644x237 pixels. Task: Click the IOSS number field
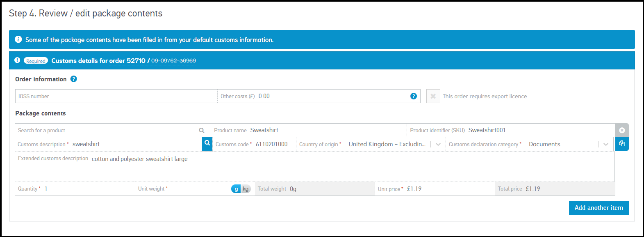116,96
